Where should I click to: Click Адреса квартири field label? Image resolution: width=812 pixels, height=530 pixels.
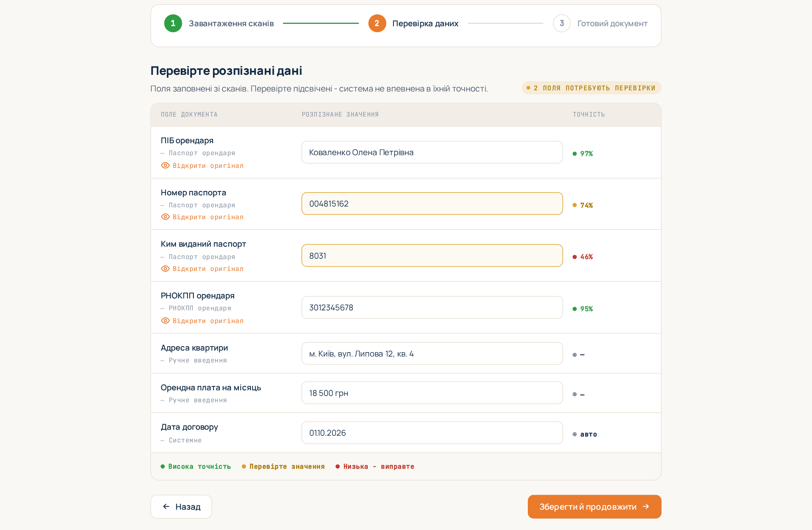click(x=194, y=348)
